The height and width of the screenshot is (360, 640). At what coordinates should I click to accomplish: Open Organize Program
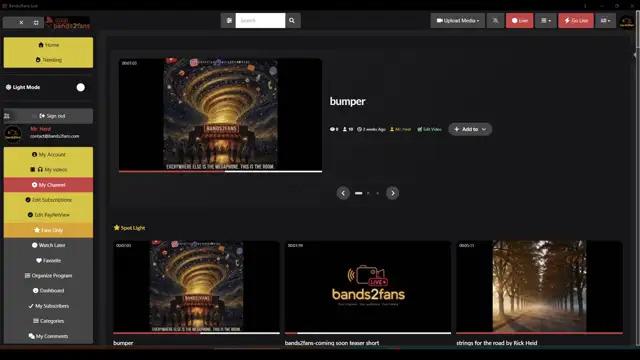coord(48,276)
